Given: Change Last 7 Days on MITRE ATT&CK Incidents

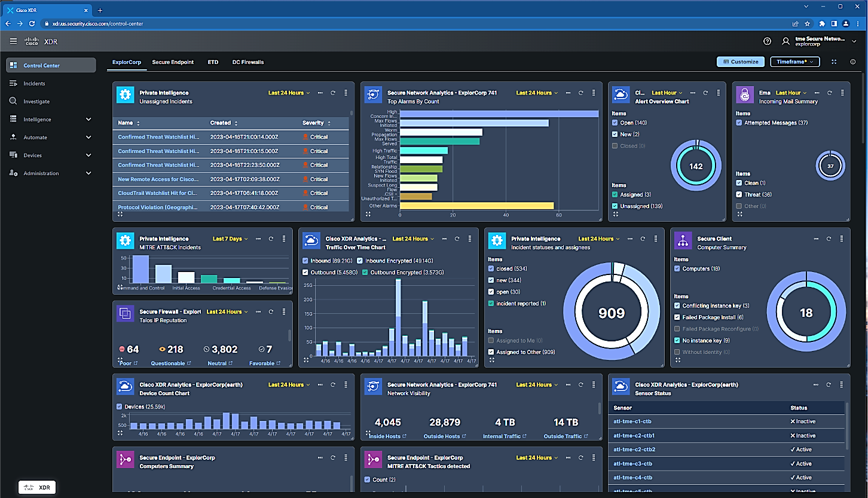Looking at the screenshot, I should [230, 239].
